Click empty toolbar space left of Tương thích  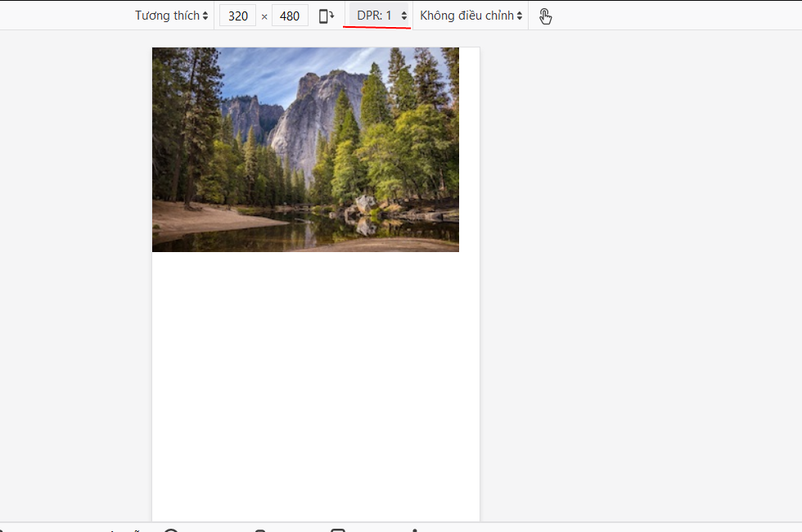(x=65, y=16)
